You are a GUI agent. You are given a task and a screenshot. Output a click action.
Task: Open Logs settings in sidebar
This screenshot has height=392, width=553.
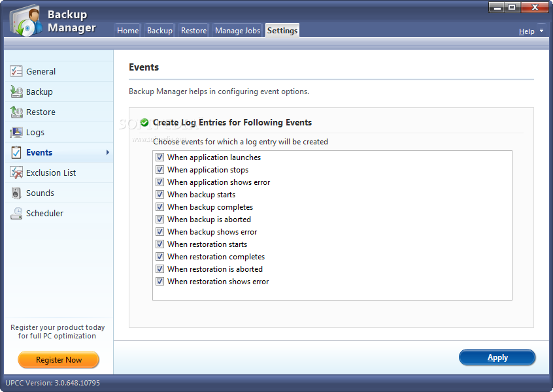[59, 132]
